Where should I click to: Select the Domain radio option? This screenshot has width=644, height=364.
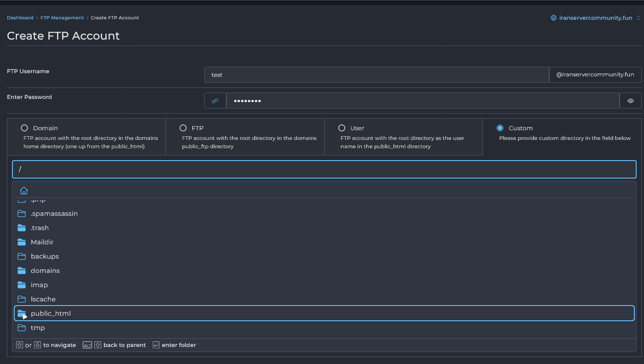click(24, 128)
